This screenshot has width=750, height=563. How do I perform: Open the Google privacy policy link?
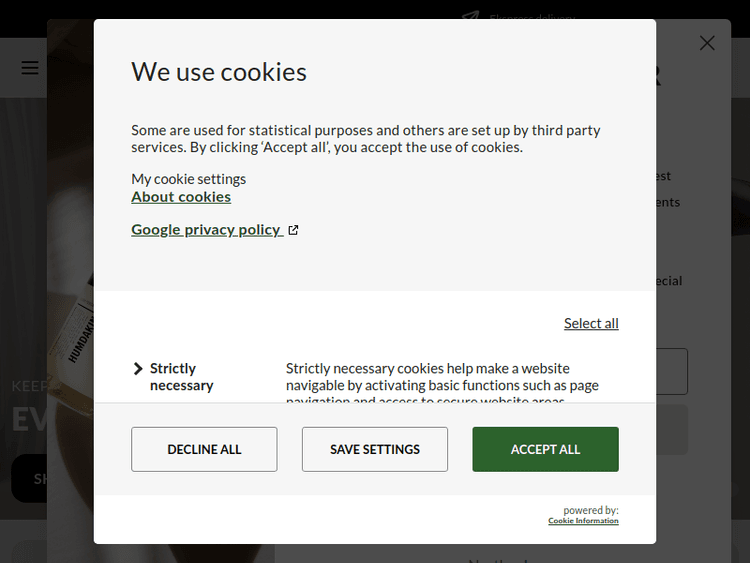click(206, 230)
